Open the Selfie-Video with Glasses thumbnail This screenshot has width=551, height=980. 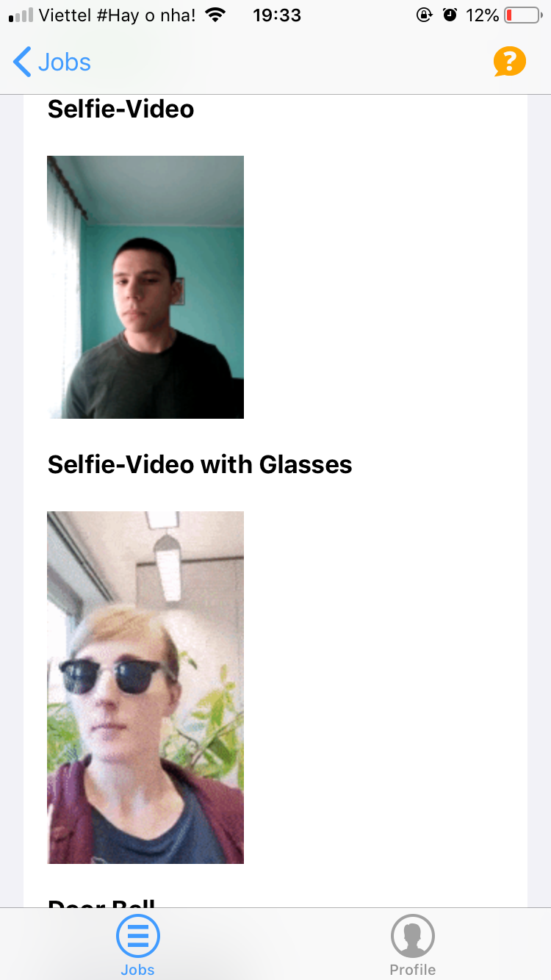pyautogui.click(x=145, y=688)
